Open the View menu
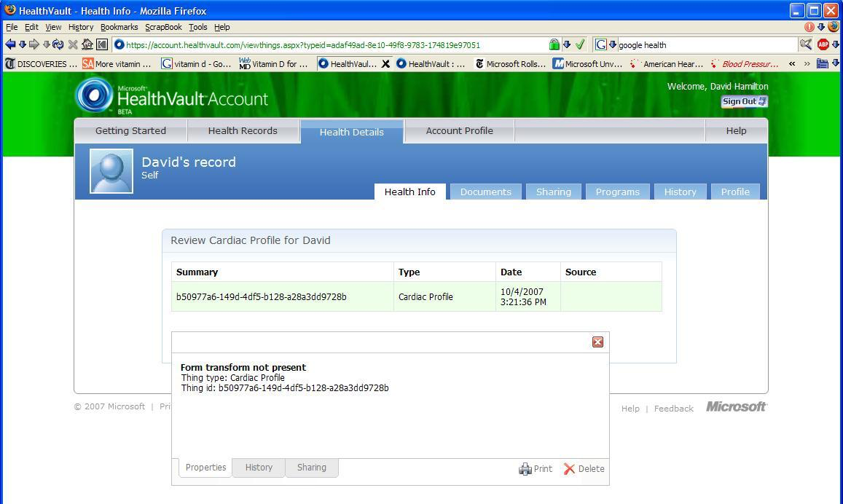Viewport: 843px width, 504px height. pyautogui.click(x=53, y=27)
